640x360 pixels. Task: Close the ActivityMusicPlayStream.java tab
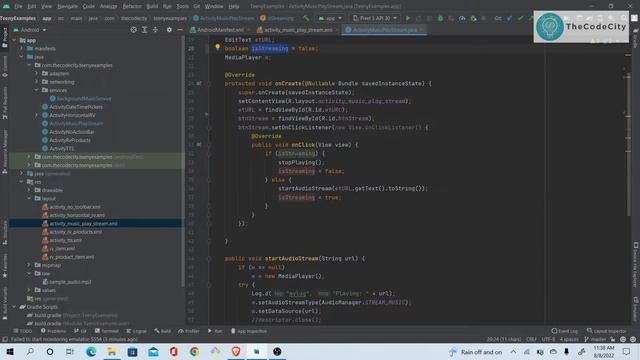point(422,30)
